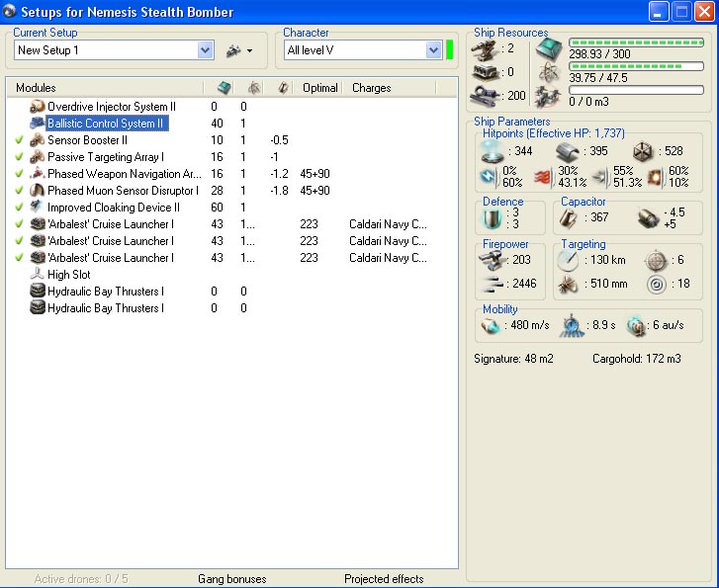Viewport: 719px width, 588px height.
Task: Open the Character dropdown showing All level V
Action: (x=433, y=50)
